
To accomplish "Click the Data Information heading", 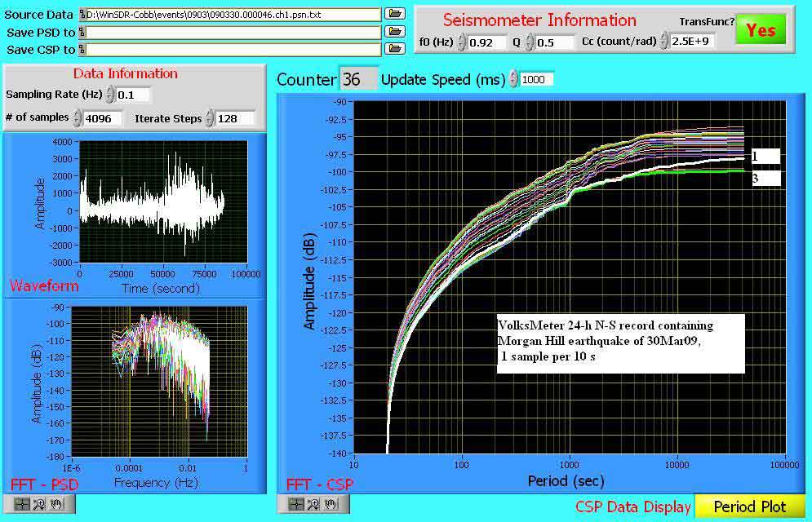I will pyautogui.click(x=126, y=73).
